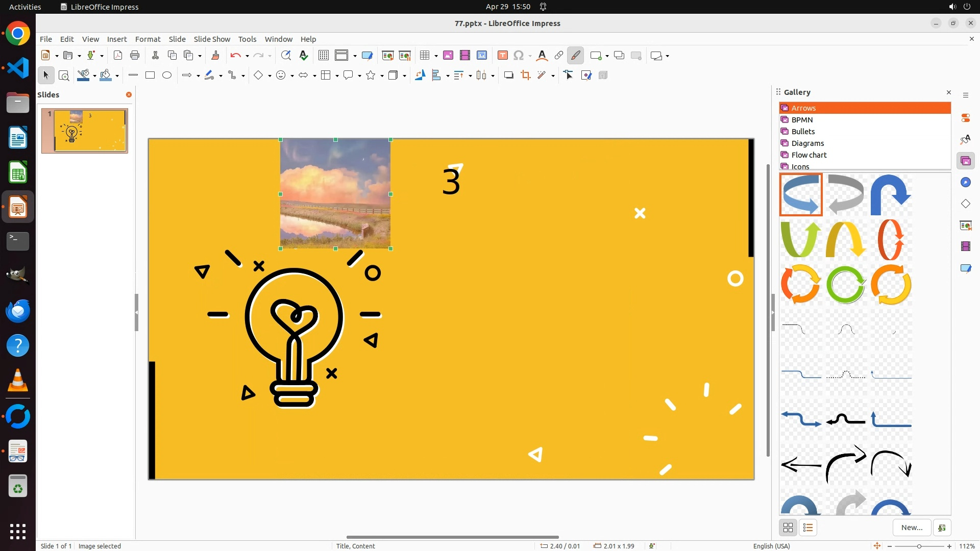Expand the Insert Table dropdown arrow
The width and height of the screenshot is (980, 551).
pos(436,56)
